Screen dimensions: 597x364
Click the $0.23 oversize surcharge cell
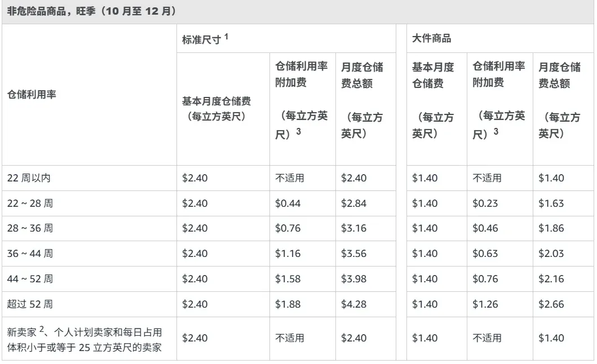[x=485, y=203]
